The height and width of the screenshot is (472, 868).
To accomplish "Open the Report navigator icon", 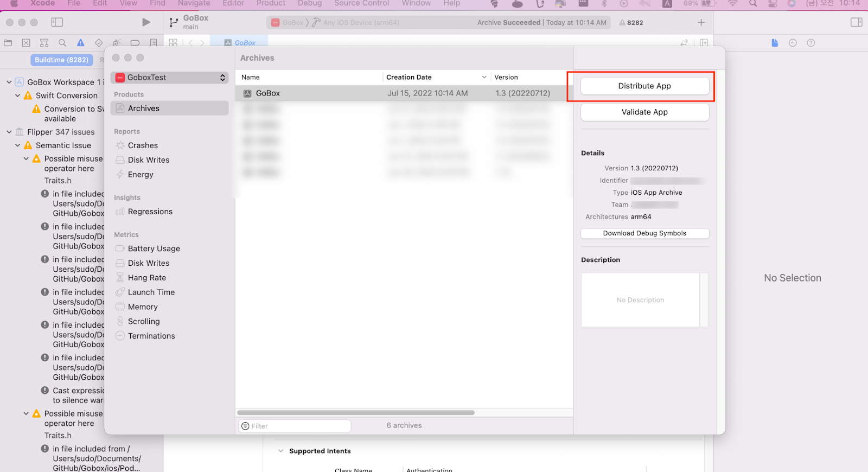I will (154, 43).
